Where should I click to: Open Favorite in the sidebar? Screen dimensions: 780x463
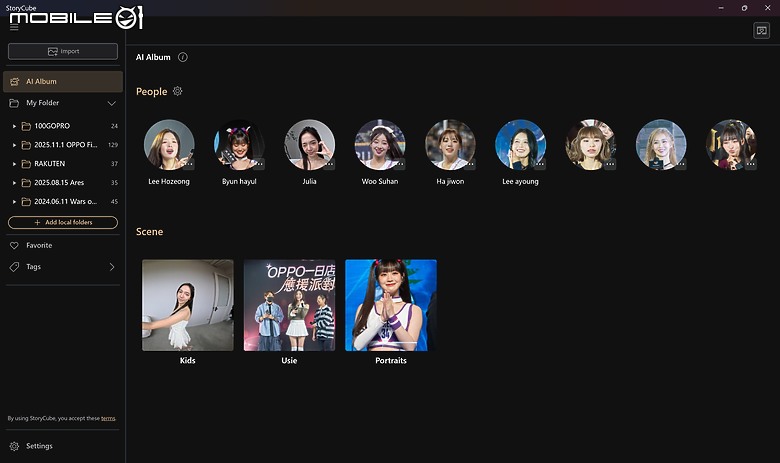click(x=63, y=246)
